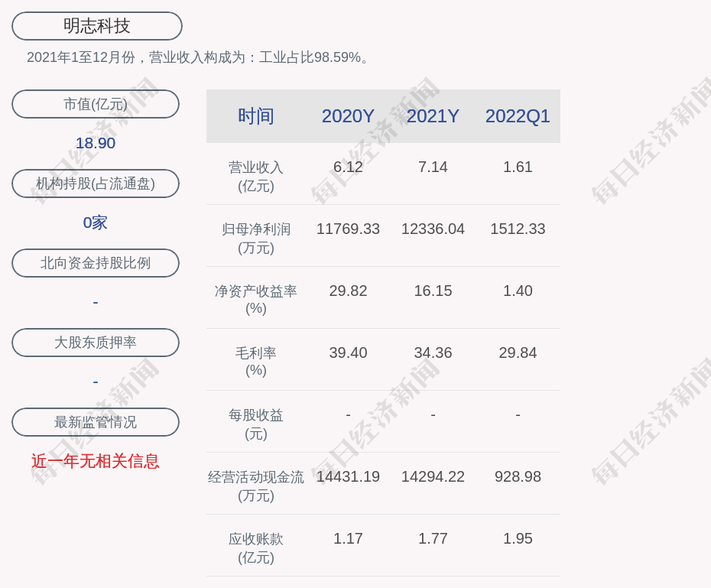
Task: Click the 毛利率(%) row label
Action: coord(256,362)
